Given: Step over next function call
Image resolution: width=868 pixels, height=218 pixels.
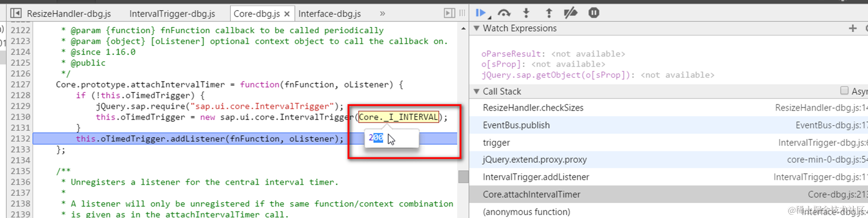Looking at the screenshot, I should 504,13.
